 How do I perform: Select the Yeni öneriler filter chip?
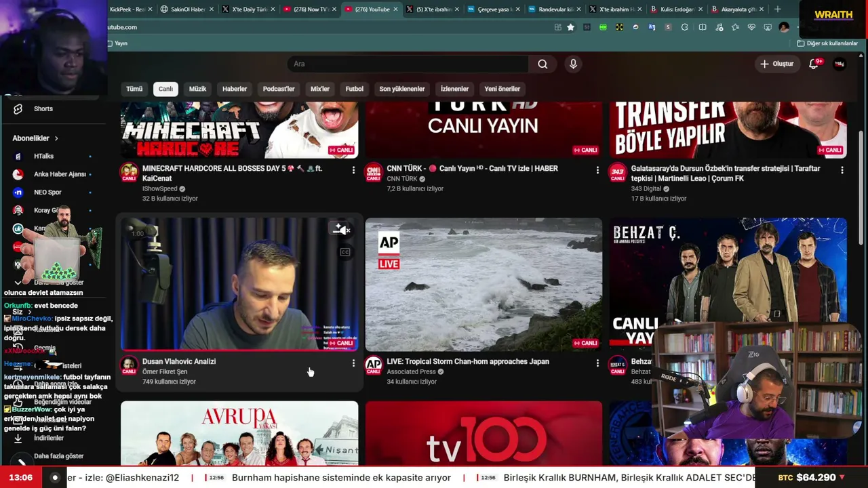tap(502, 89)
